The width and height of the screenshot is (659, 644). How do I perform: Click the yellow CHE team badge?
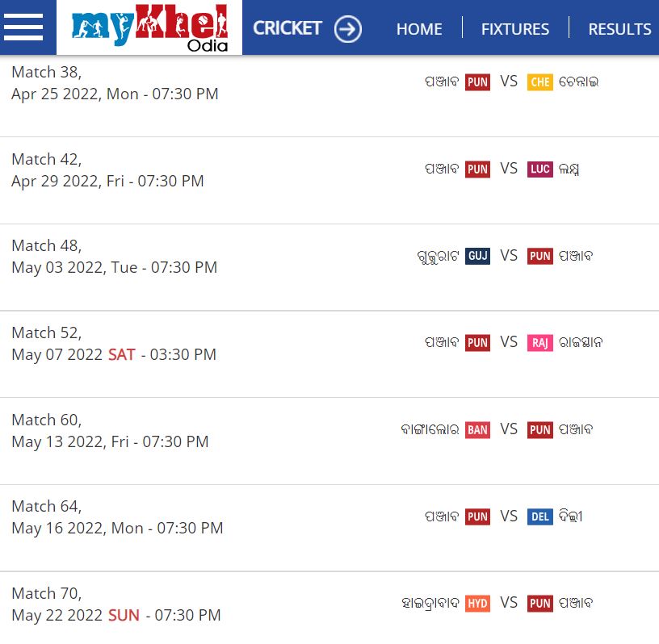click(539, 82)
